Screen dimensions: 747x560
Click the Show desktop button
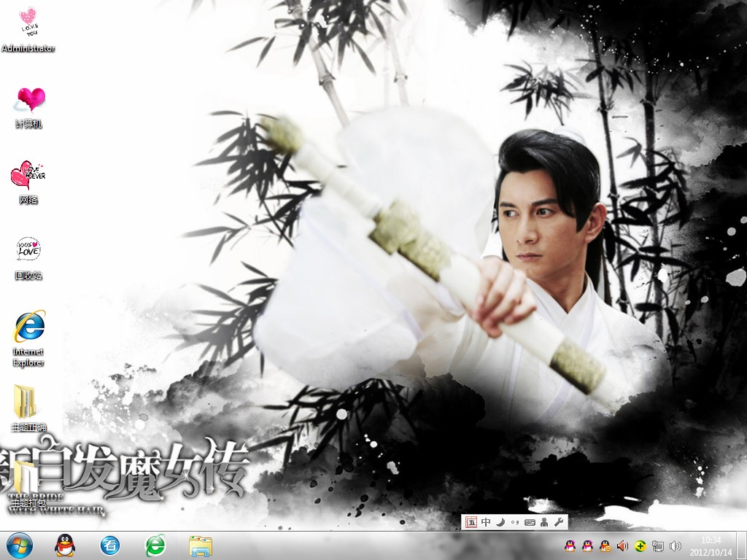[742, 545]
